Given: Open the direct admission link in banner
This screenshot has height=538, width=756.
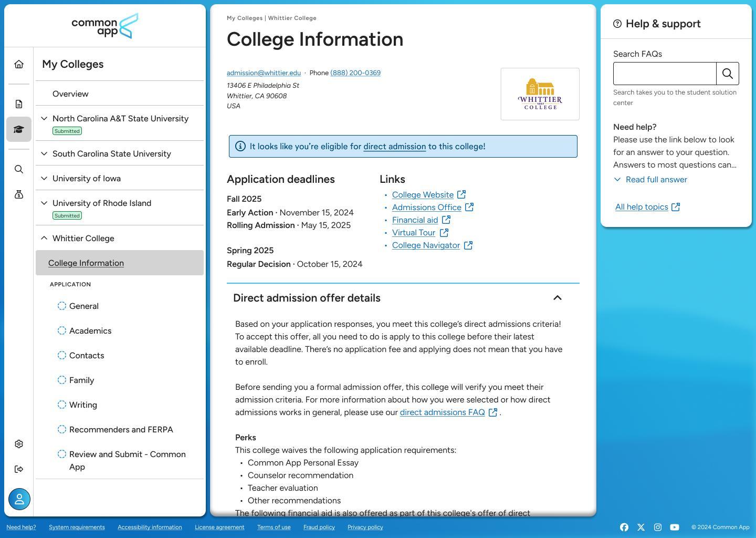Looking at the screenshot, I should (394, 146).
